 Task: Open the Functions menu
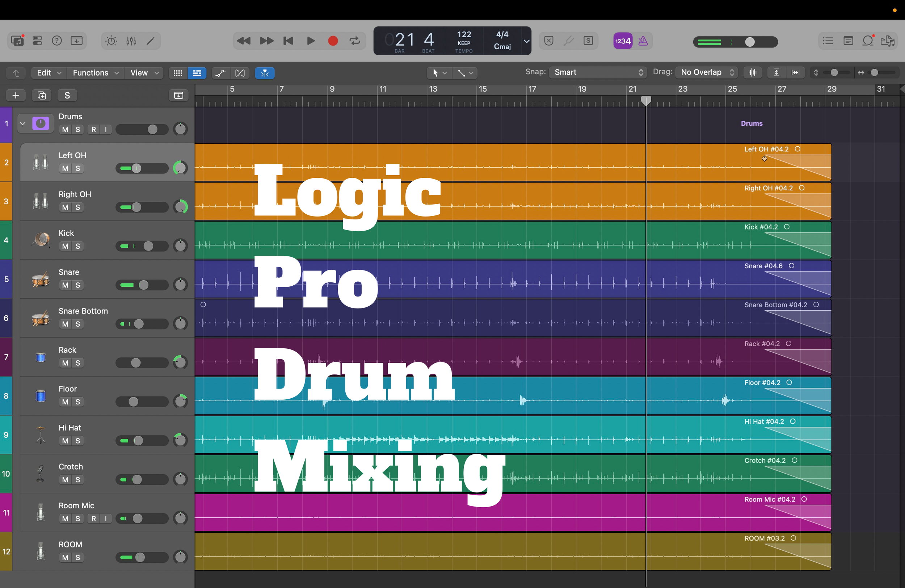click(x=96, y=73)
